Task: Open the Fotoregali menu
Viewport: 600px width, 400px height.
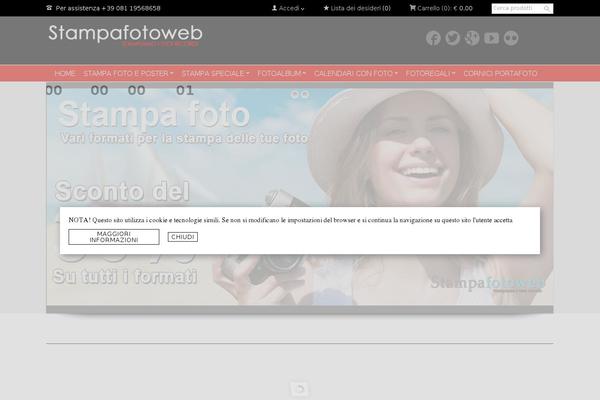Action: tap(430, 73)
